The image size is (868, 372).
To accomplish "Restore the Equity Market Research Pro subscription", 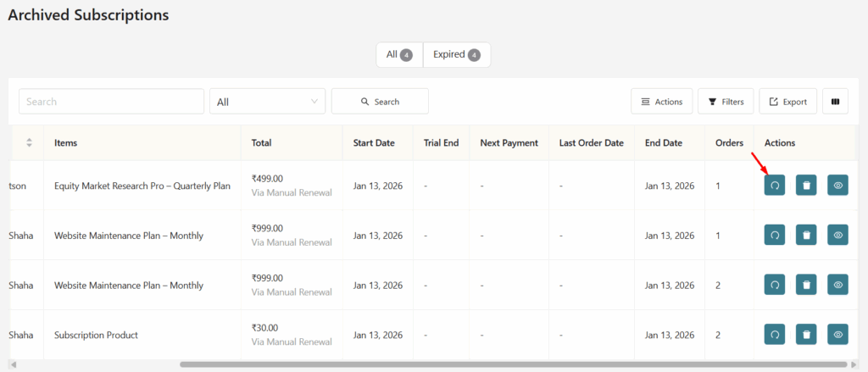I will pyautogui.click(x=774, y=186).
